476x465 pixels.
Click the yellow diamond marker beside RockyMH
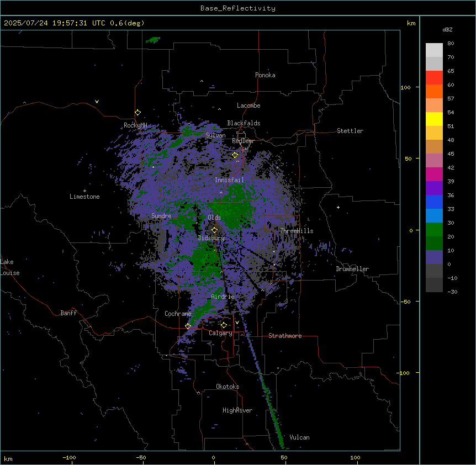[x=138, y=113]
